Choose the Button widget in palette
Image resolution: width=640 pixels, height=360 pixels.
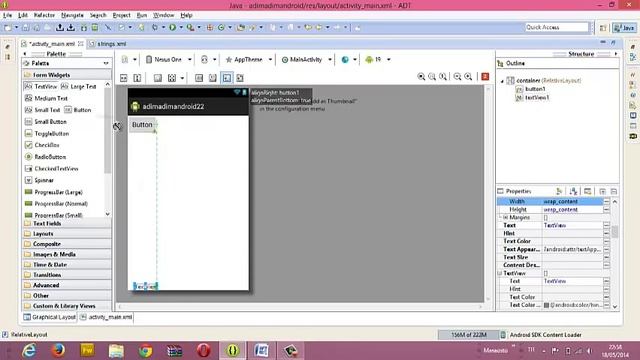coord(78,110)
